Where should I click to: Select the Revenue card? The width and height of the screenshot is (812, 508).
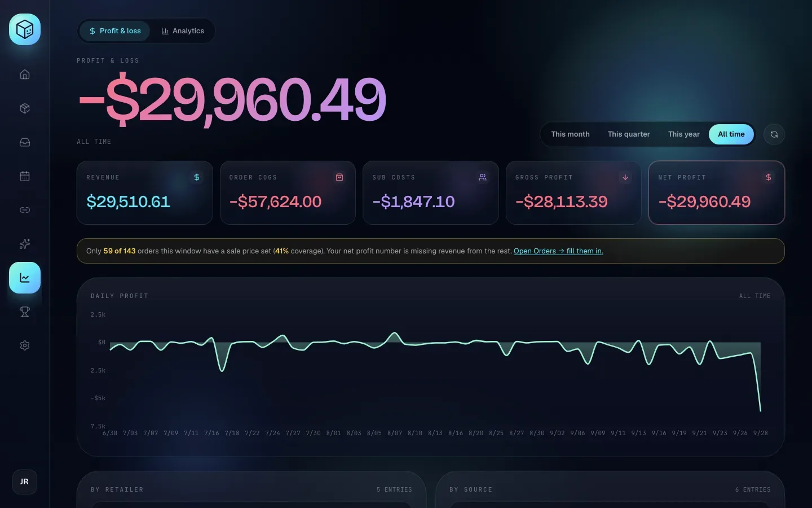pyautogui.click(x=145, y=193)
